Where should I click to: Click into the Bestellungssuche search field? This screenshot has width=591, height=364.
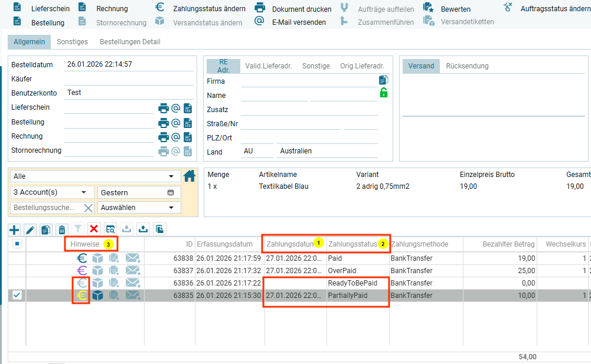pos(45,208)
